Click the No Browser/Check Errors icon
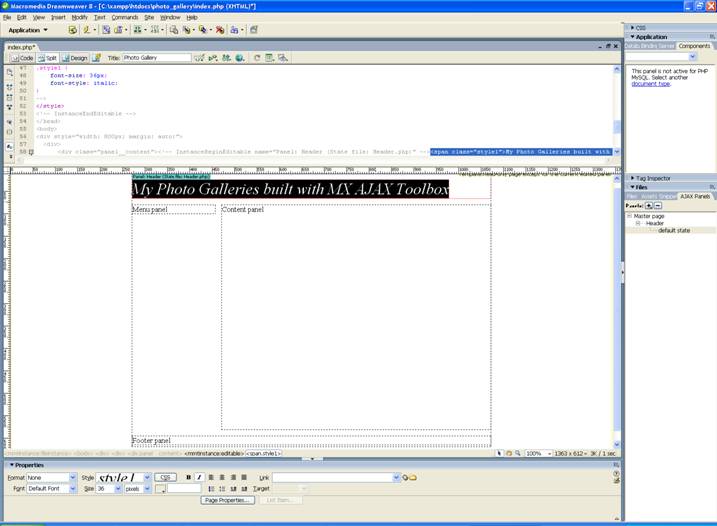The image size is (717, 526). 199,58
